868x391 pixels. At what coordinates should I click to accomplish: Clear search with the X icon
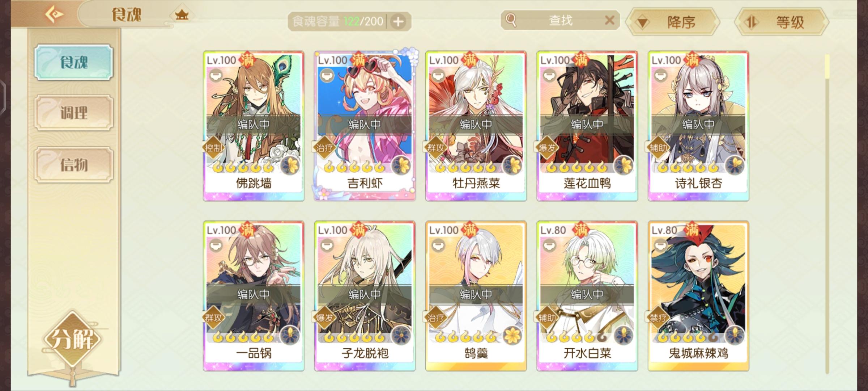click(x=609, y=20)
